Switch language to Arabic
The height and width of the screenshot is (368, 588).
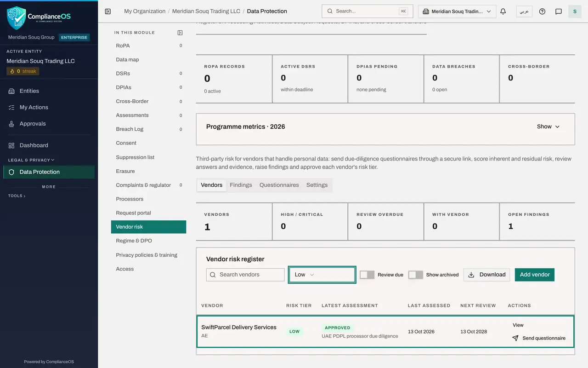[524, 11]
